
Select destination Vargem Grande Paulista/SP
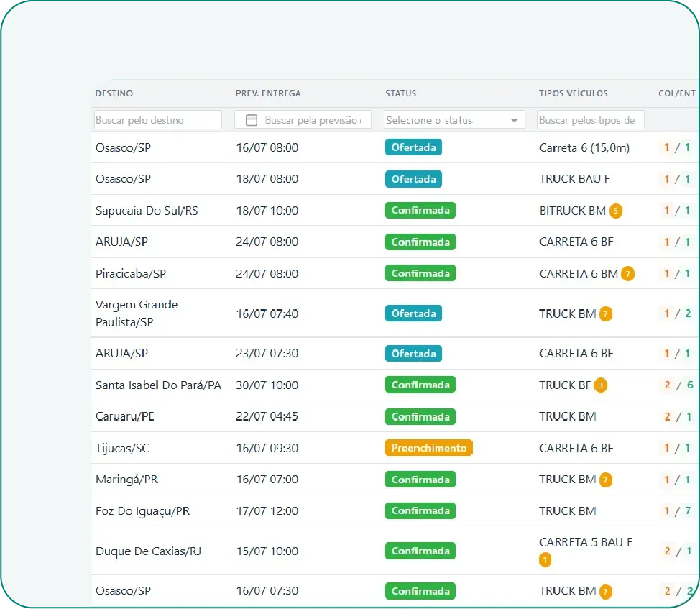(137, 313)
